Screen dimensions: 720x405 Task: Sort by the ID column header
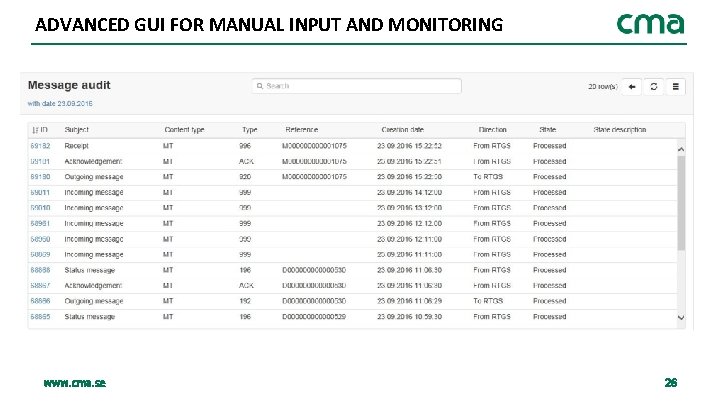[40, 130]
